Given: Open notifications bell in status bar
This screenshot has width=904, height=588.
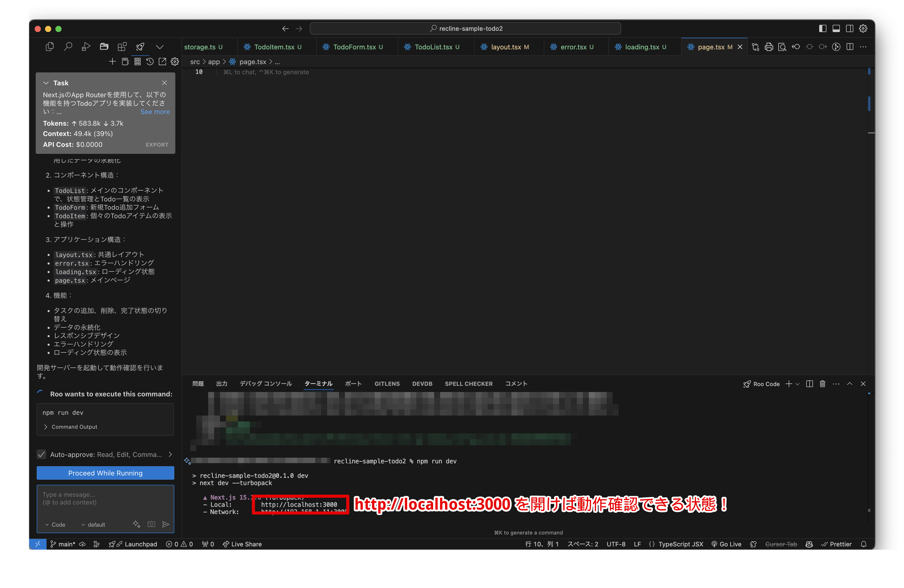Looking at the screenshot, I should [x=863, y=544].
